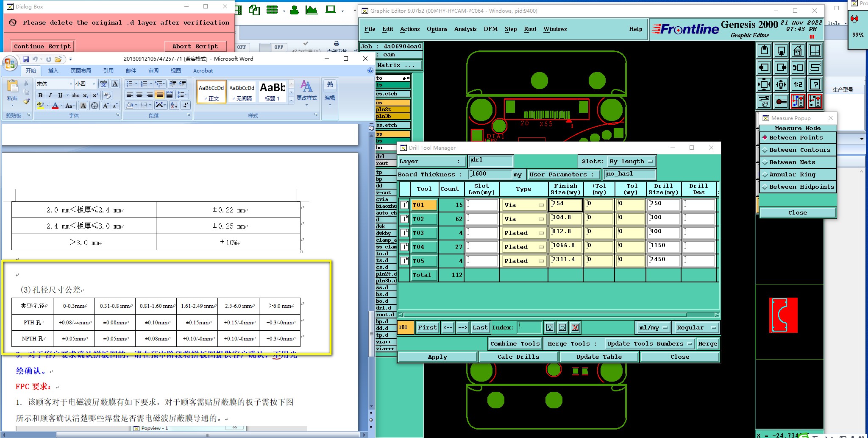
Task: Open Update Tools Numbers dropdown
Action: click(649, 343)
